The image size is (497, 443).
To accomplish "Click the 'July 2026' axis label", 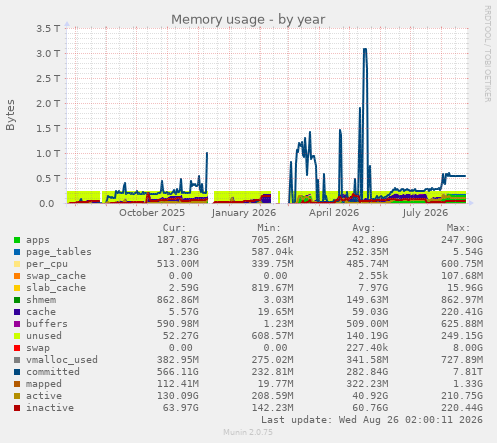I will [x=425, y=213].
